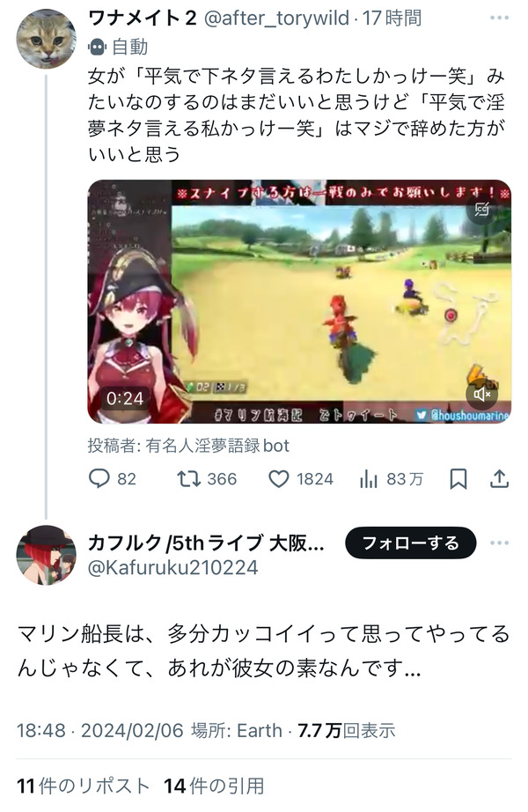
Task: Open the 自動 automated account label
Action: pos(119,48)
